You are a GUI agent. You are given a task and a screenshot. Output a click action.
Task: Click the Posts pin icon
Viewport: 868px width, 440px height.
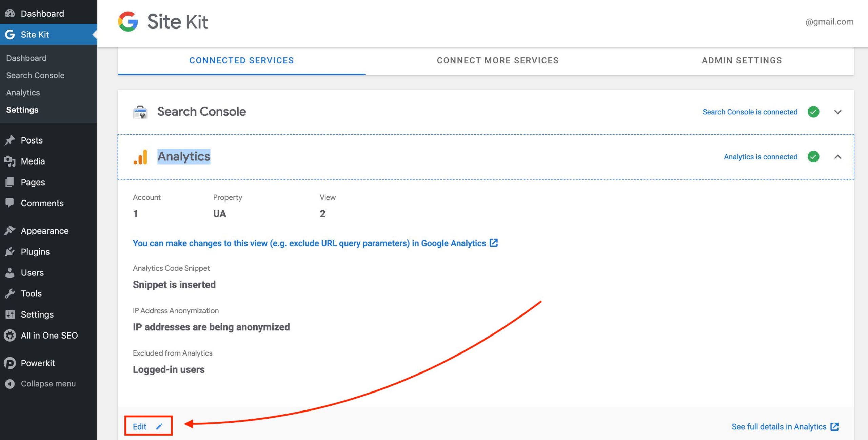click(10, 140)
